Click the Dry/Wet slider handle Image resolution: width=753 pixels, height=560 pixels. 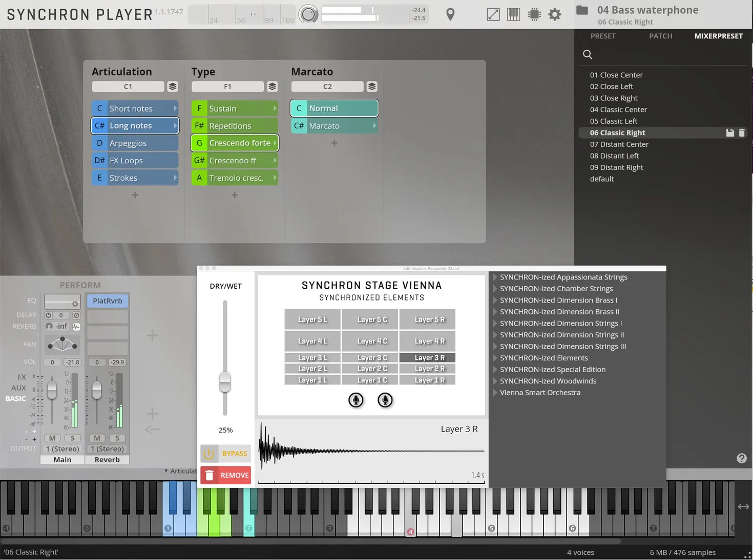pyautogui.click(x=225, y=382)
